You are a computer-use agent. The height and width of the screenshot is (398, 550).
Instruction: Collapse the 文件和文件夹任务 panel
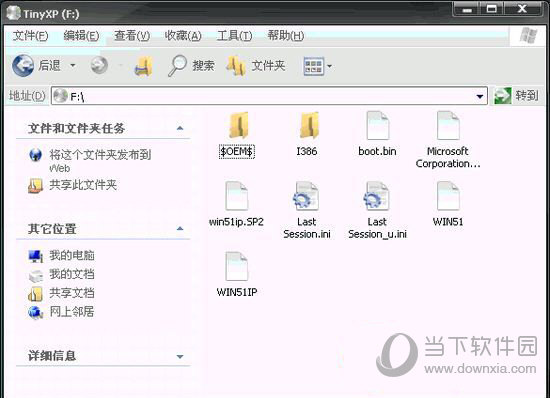pos(180,128)
